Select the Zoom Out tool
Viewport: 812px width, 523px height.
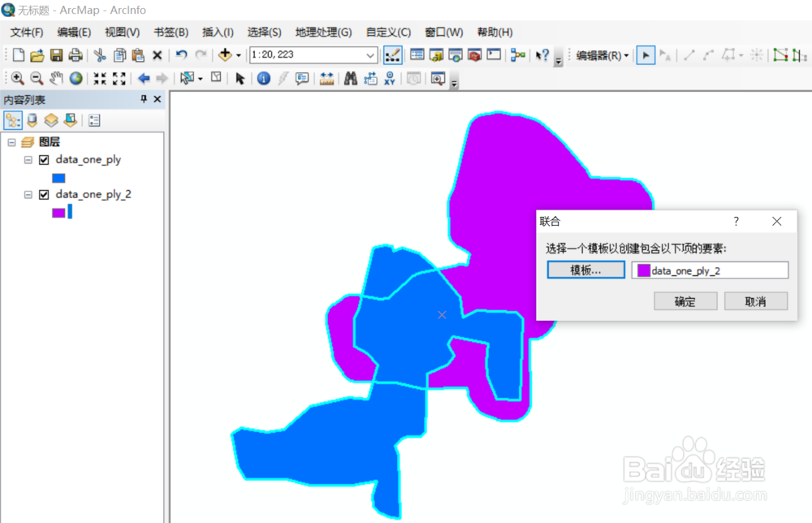(37, 79)
